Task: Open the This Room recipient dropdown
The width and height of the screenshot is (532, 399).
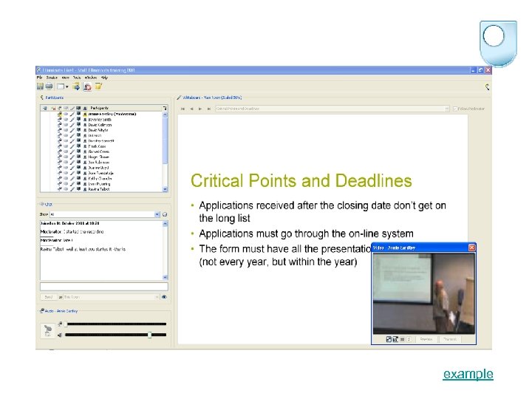Action: [157, 297]
